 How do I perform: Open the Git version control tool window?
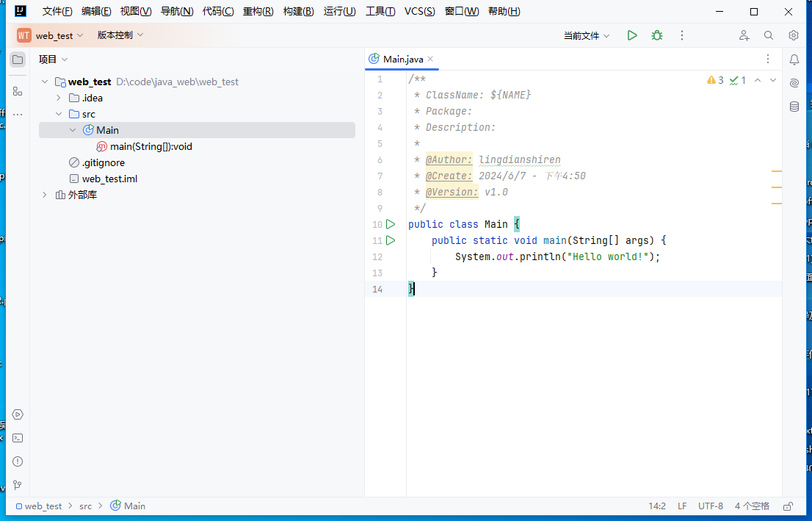coord(18,485)
